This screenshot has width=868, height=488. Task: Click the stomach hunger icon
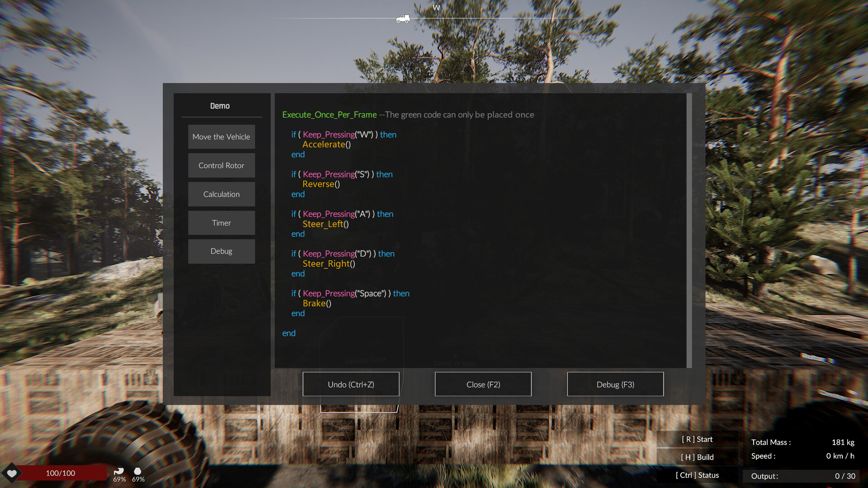click(119, 471)
